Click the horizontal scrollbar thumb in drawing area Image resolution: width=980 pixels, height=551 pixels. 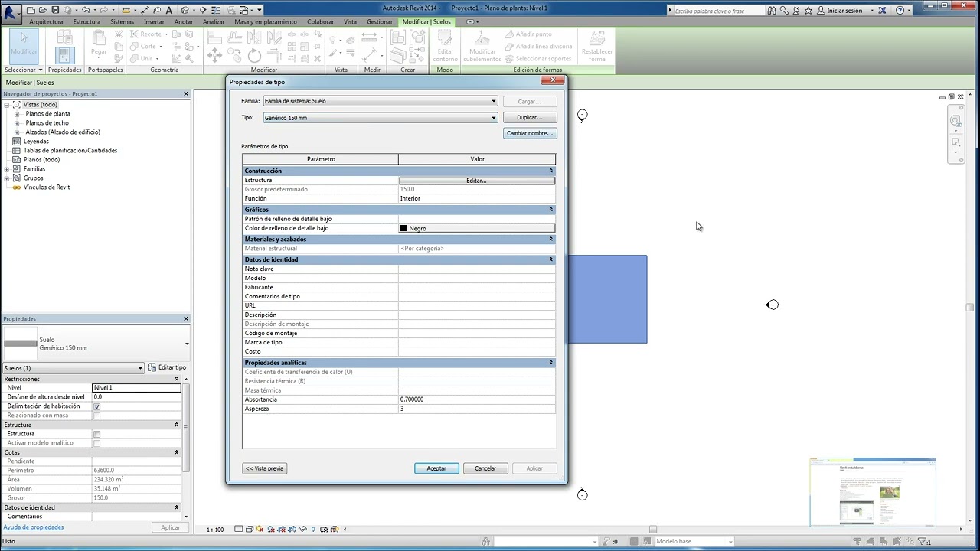pos(653,530)
